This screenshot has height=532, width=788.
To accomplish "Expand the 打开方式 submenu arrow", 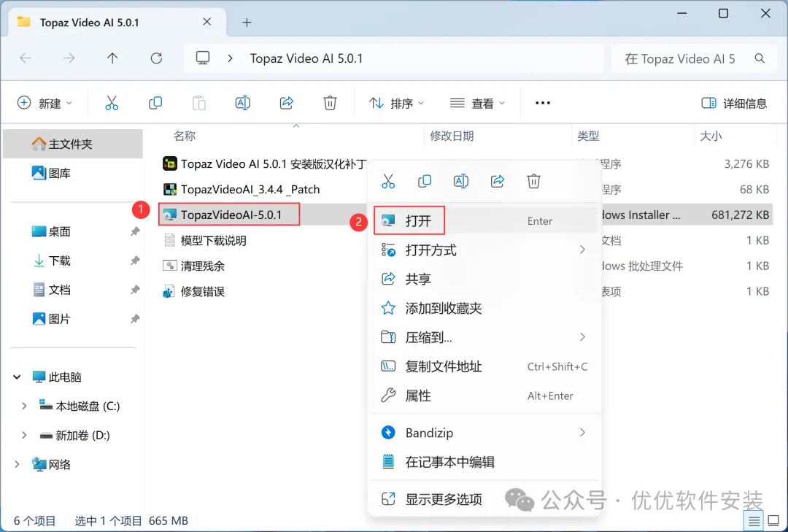I will point(582,250).
